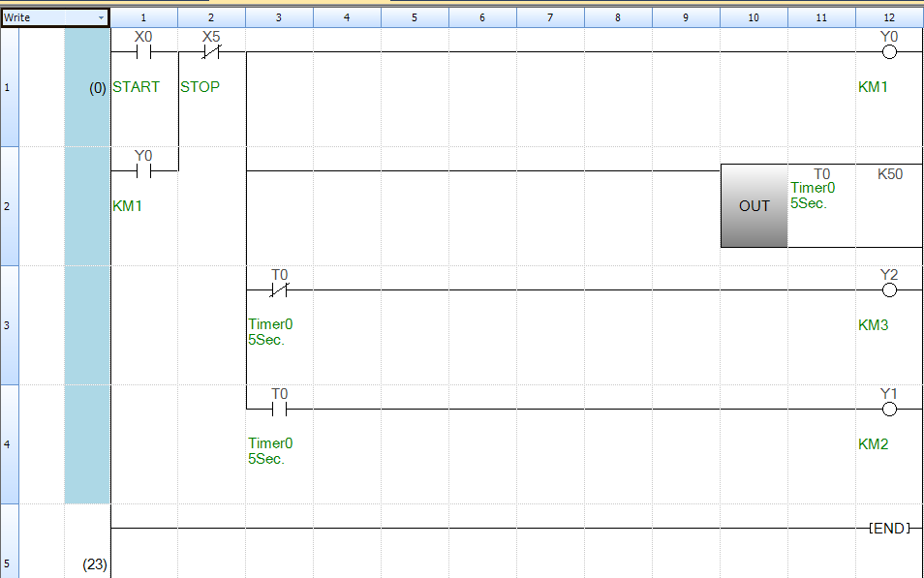The width and height of the screenshot is (924, 578).
Task: Select the Y0 KM1 holding contact
Action: [143, 171]
